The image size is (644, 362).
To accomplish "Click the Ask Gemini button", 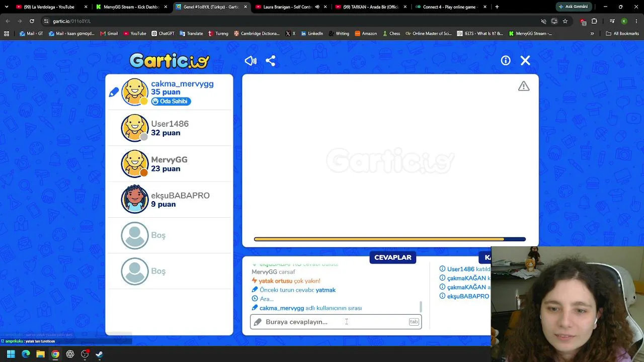I will coord(573,7).
